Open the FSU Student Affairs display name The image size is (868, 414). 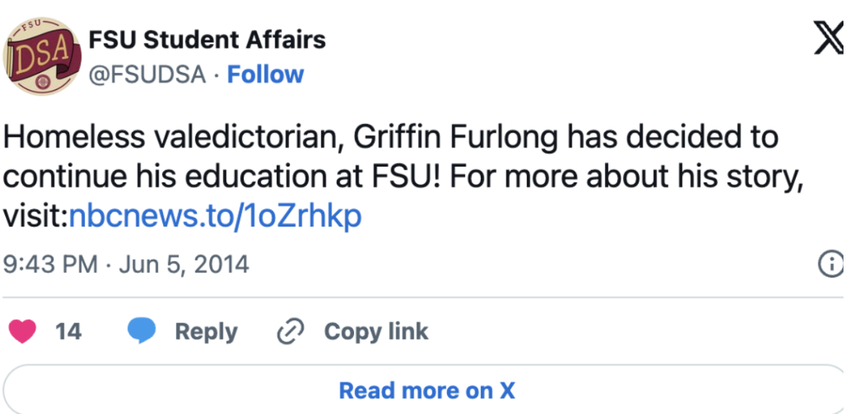click(x=207, y=40)
